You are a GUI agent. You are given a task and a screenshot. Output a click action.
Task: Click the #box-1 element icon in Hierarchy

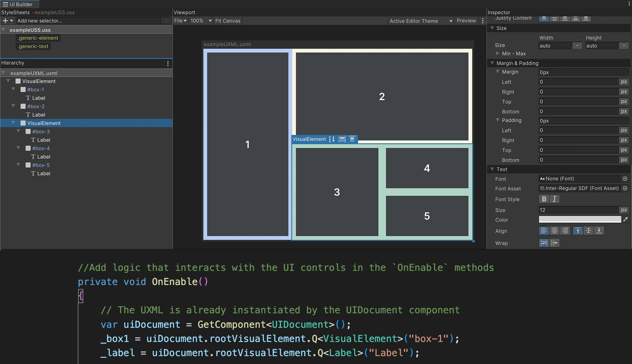tap(23, 90)
